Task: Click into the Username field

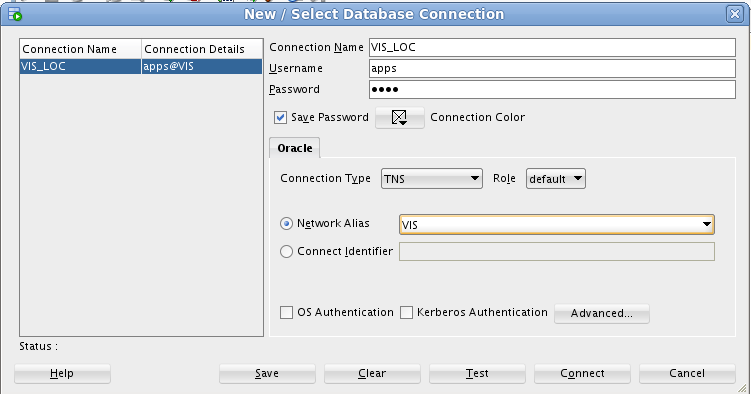Action: click(552, 68)
